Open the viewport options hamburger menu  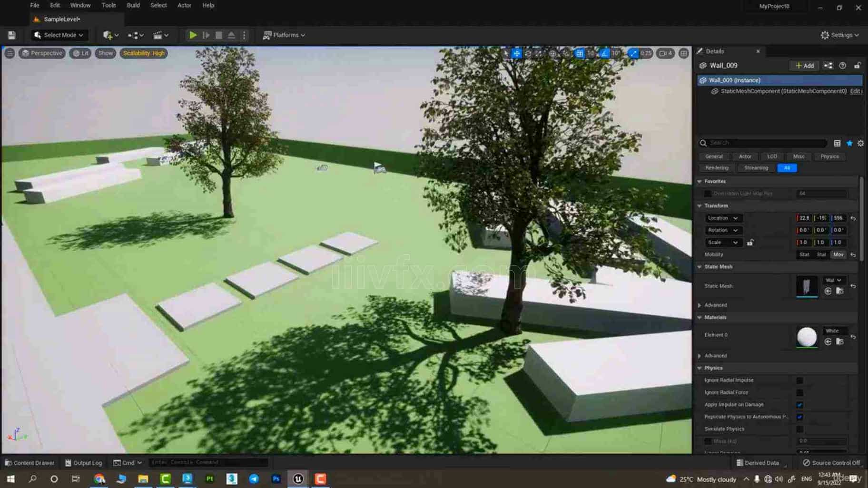coord(10,53)
